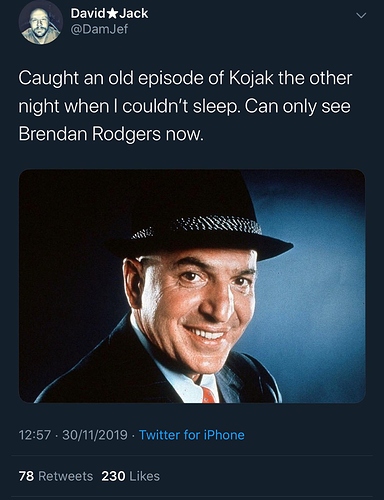
Task: Open the attached man-in-hat photo
Action: click(192, 286)
